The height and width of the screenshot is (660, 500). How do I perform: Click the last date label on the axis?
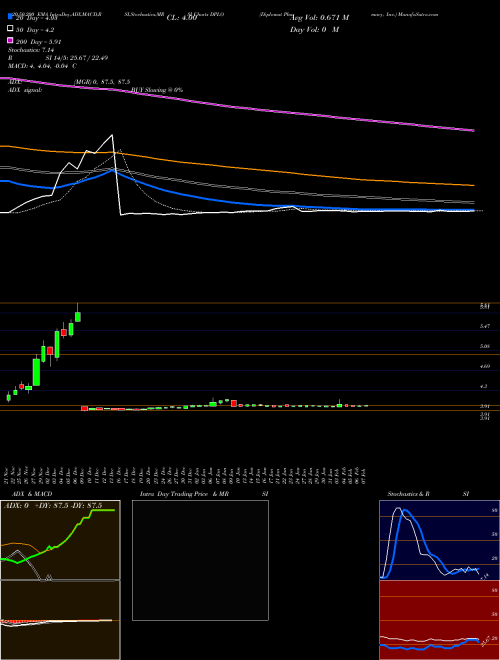coord(364,476)
